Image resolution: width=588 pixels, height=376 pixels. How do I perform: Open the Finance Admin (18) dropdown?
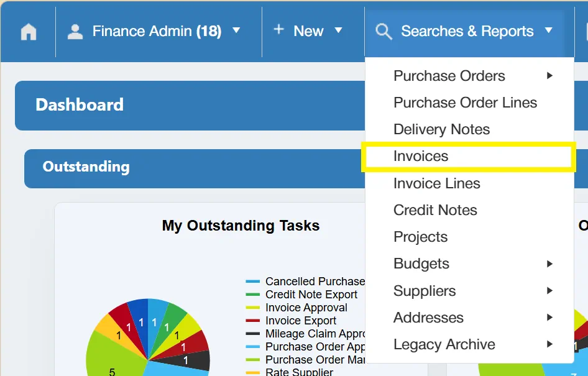click(x=236, y=30)
